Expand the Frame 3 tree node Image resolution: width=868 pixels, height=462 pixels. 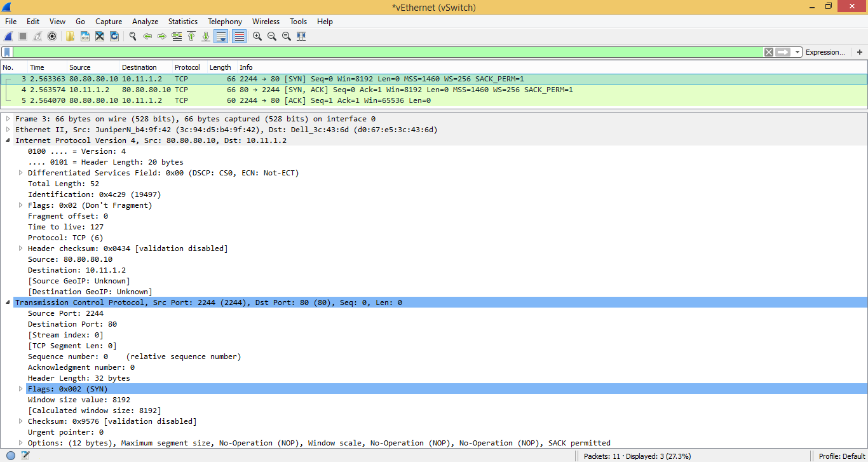[x=8, y=119]
